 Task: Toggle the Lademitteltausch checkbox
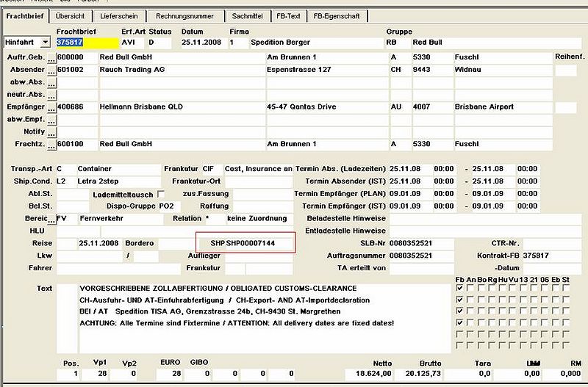click(x=161, y=194)
